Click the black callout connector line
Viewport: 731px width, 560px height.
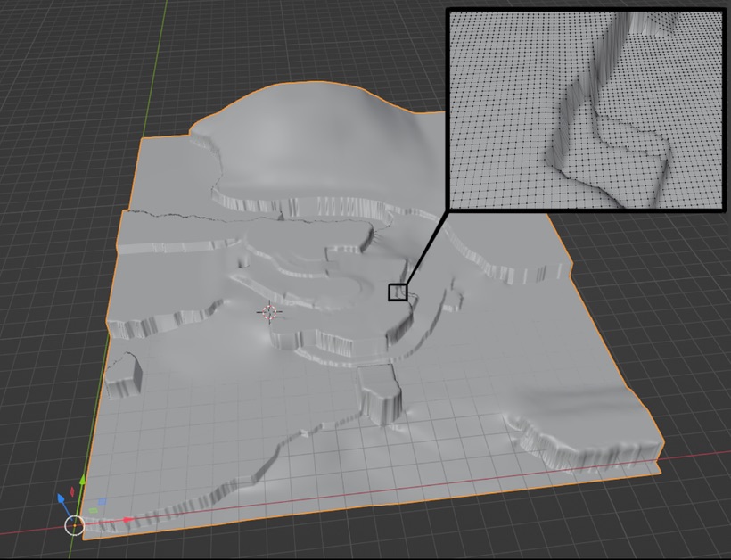[x=426, y=248]
